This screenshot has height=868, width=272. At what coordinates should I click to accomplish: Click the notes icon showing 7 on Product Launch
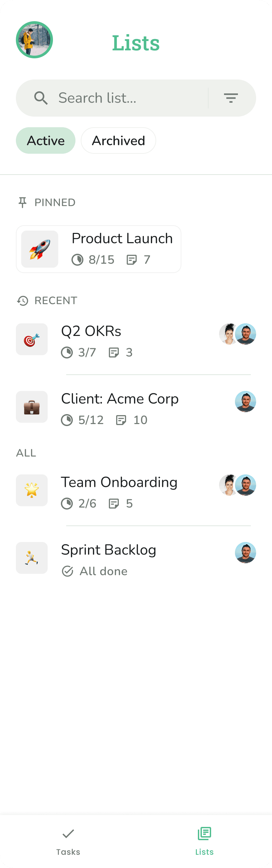pyautogui.click(x=133, y=259)
